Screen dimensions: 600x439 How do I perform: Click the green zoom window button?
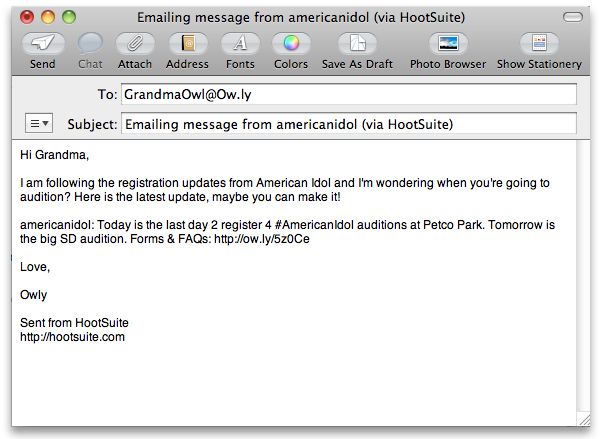(x=69, y=17)
